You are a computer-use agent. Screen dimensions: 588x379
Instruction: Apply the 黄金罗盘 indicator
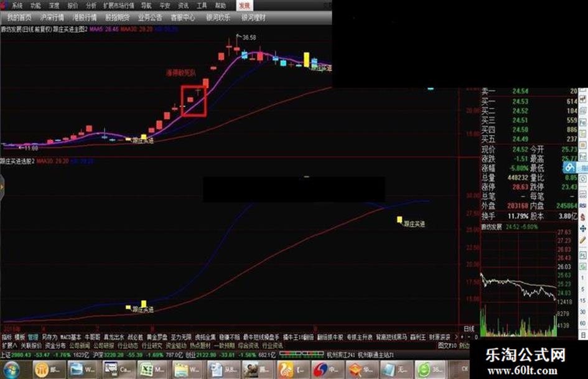(157, 337)
